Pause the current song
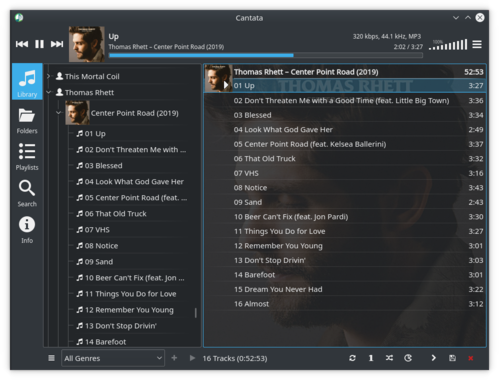499x380 pixels. tap(39, 44)
